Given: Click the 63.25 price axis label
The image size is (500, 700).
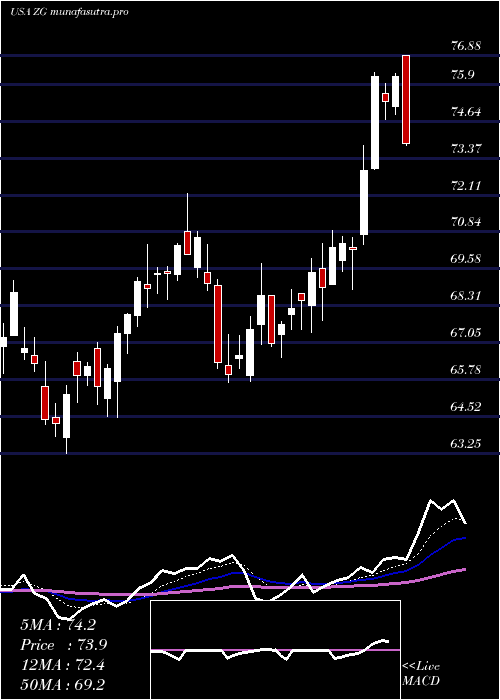Looking at the screenshot, I should click(x=467, y=444).
